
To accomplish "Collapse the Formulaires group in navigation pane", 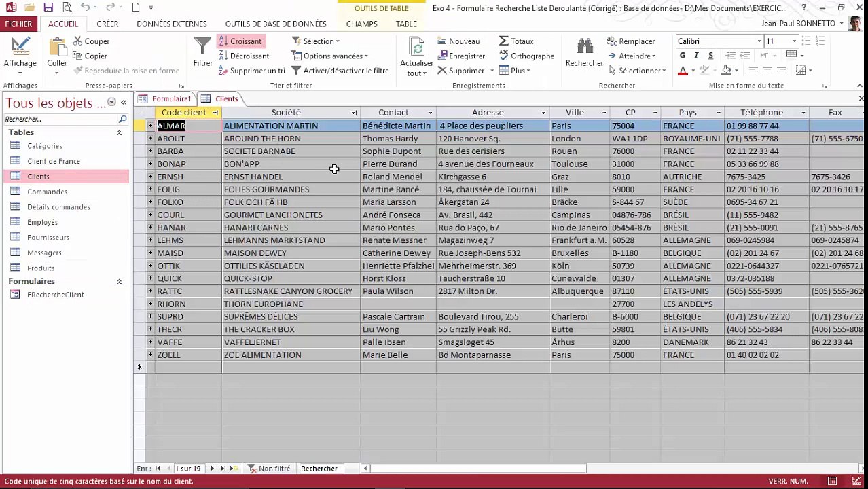I will coord(119,281).
